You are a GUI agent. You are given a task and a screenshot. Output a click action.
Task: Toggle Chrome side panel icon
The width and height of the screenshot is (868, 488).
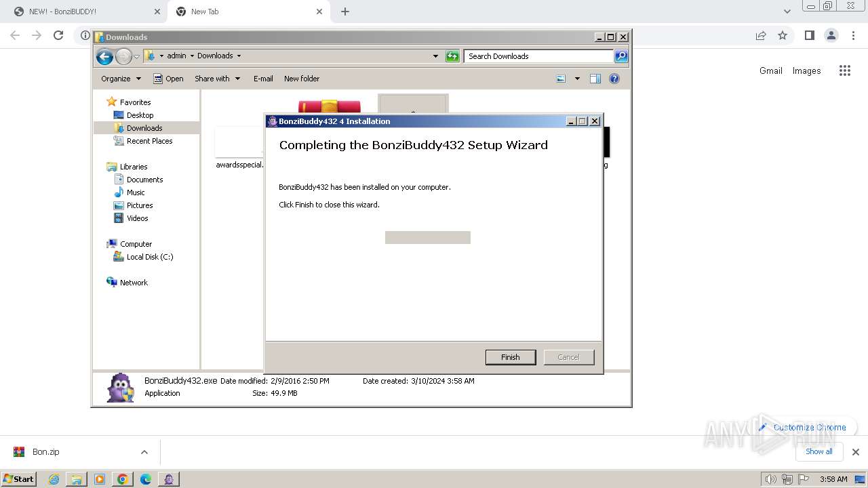[809, 35]
